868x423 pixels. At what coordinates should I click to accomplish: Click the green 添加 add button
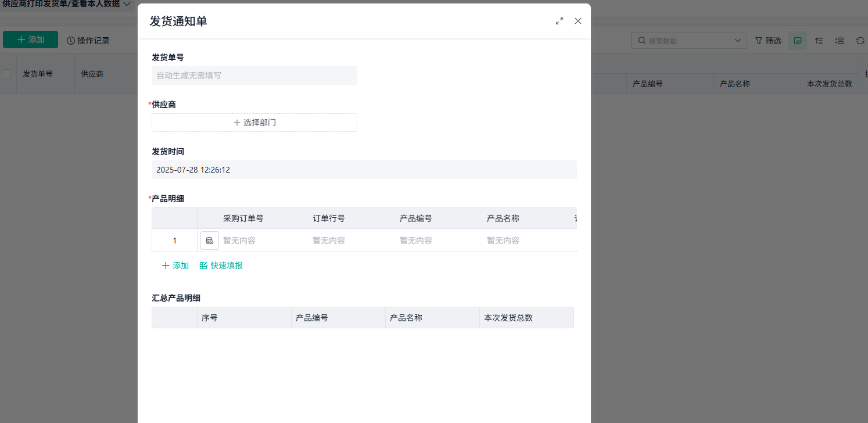pyautogui.click(x=30, y=40)
